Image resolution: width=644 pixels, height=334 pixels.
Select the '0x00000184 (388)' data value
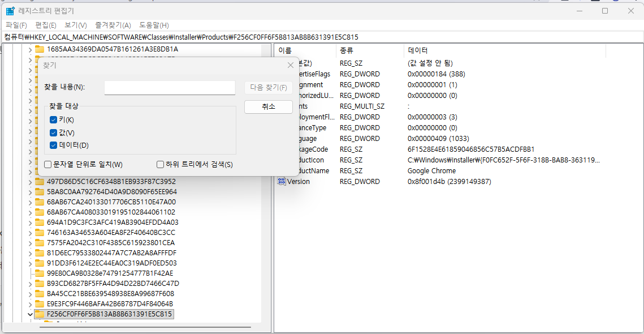436,74
